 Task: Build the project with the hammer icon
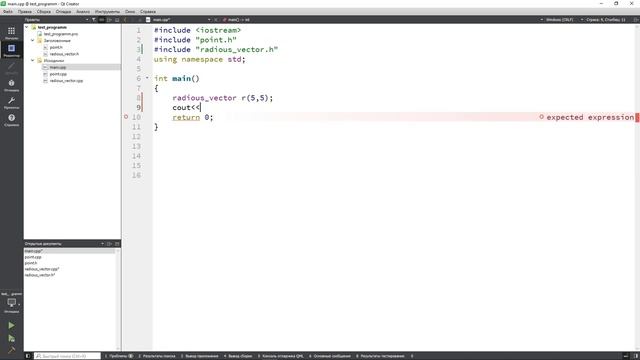pyautogui.click(x=11, y=349)
